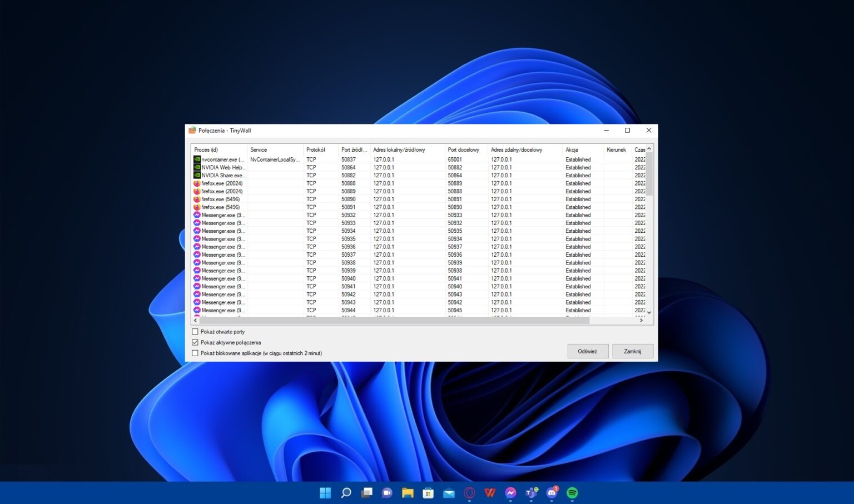Click the list's scroll up arrow
Screen dimensions: 854x504
click(649, 149)
